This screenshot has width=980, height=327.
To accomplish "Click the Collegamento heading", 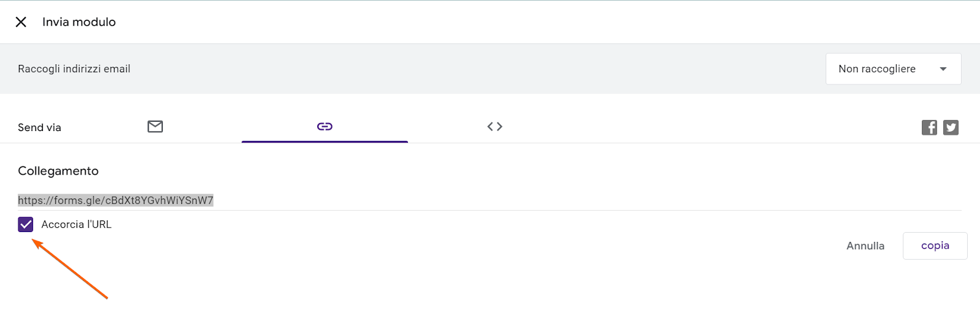I will pos(58,171).
